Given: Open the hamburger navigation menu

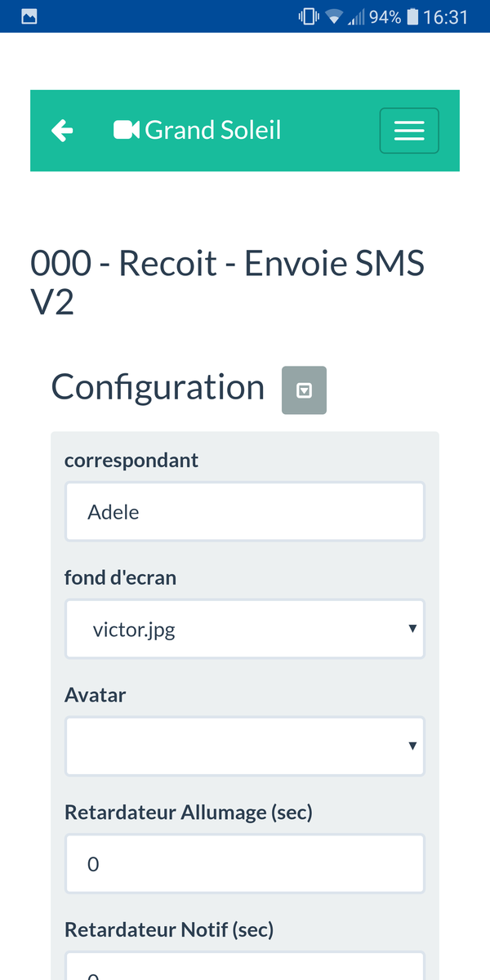Looking at the screenshot, I should click(409, 131).
